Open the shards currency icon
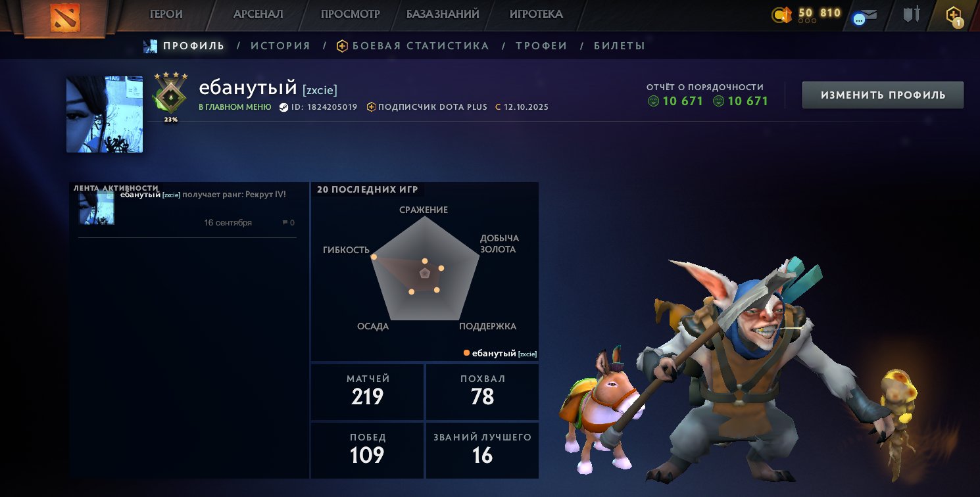The image size is (980, 497). point(781,14)
